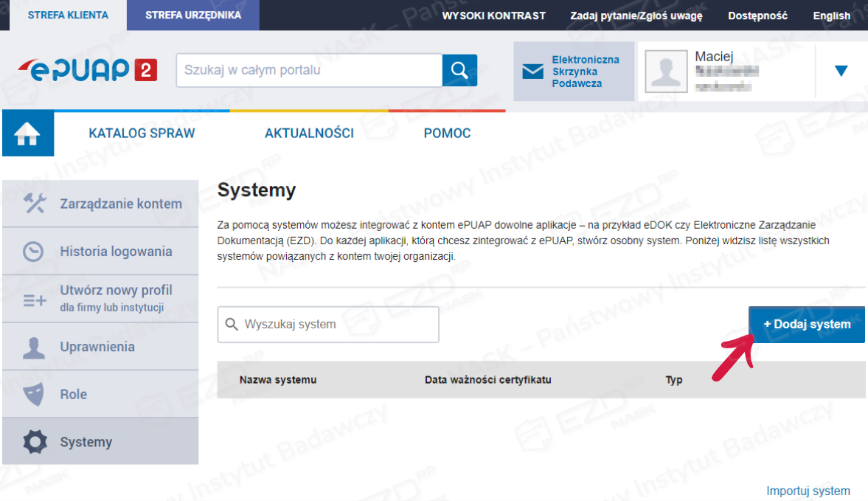Open Zarządzanie kontem via tools icon
868x501 pixels.
[x=34, y=204]
